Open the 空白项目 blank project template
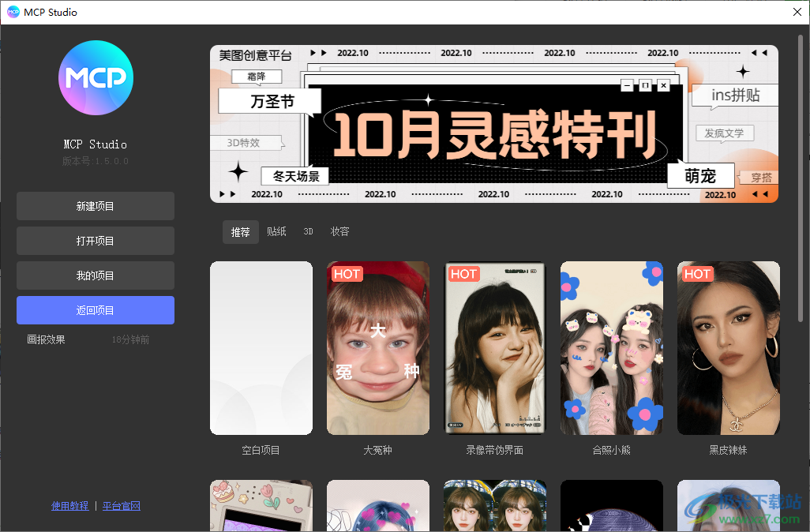 click(261, 348)
